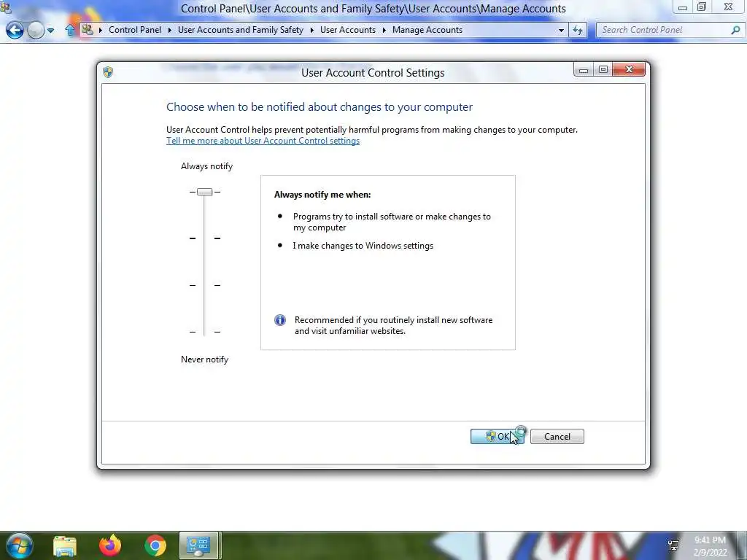The image size is (747, 560).
Task: Click the forward navigation button
Action: pos(36,30)
